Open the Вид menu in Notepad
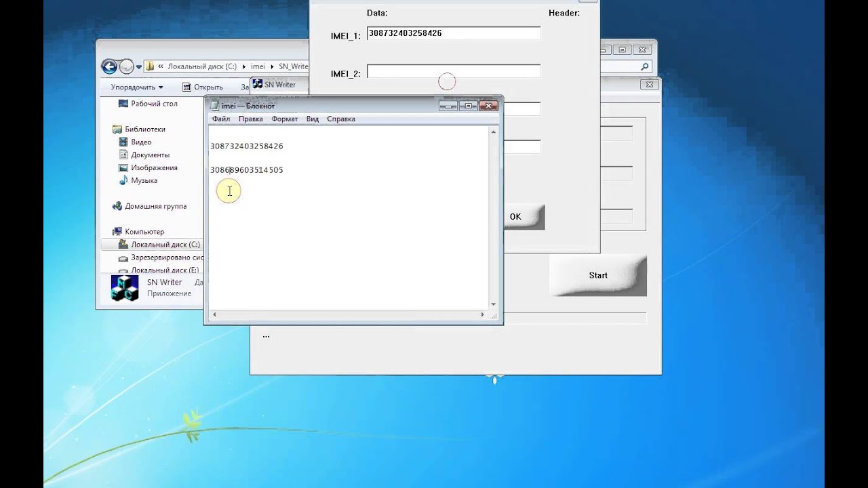Viewport: 868px width, 488px height. [312, 119]
